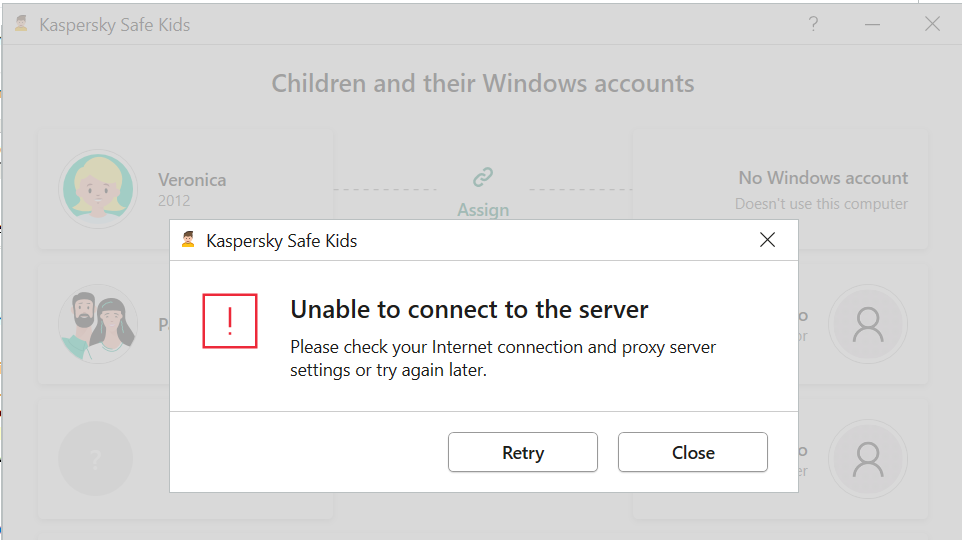Click the "Children and their Windows accounts" heading
Image resolution: width=962 pixels, height=540 pixels.
click(483, 83)
